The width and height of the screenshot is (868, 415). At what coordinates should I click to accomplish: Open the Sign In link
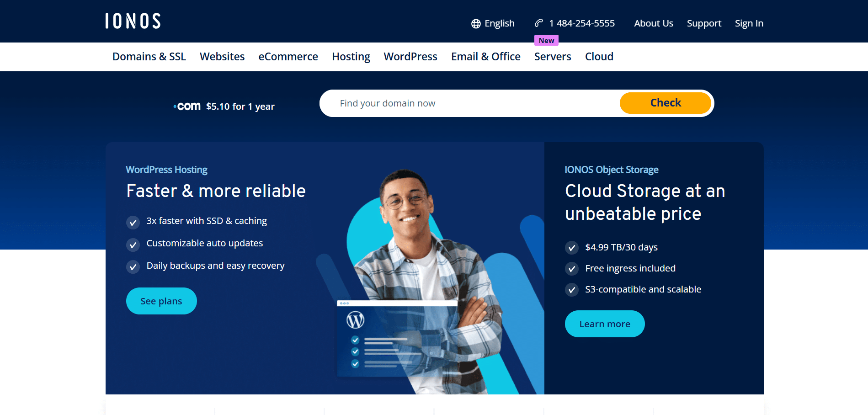click(x=749, y=23)
